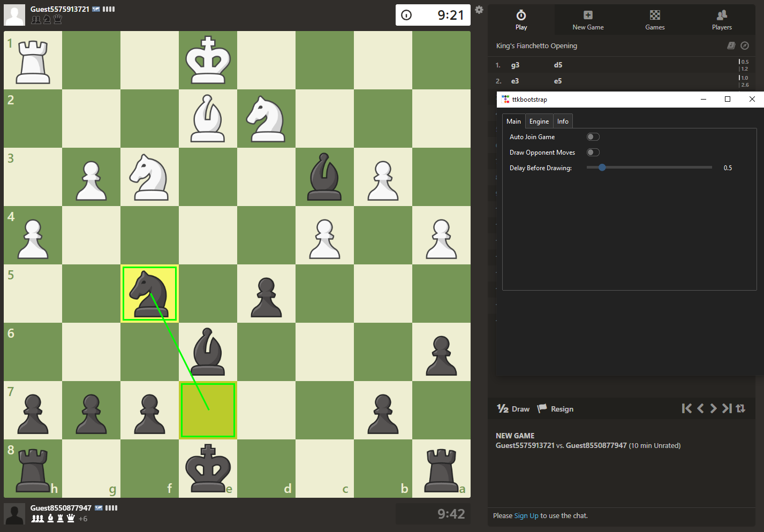This screenshot has width=764, height=532.
Task: Open the Games section
Action: tap(655, 20)
